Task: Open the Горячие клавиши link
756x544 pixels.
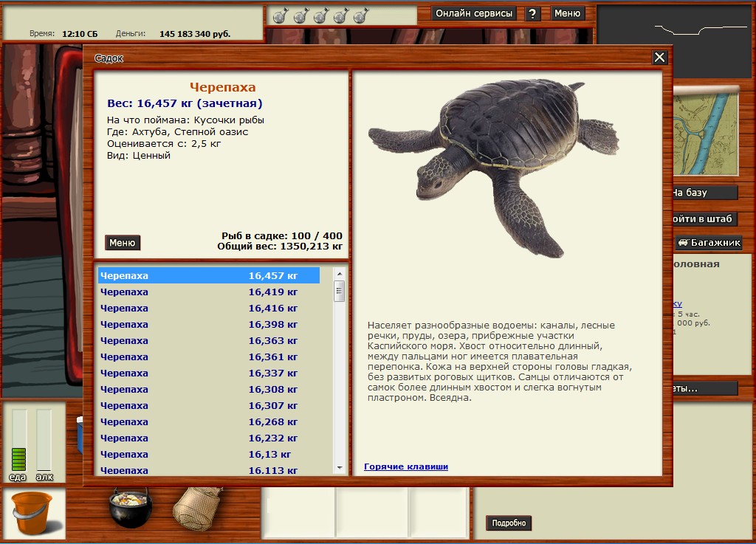Action: (x=406, y=466)
